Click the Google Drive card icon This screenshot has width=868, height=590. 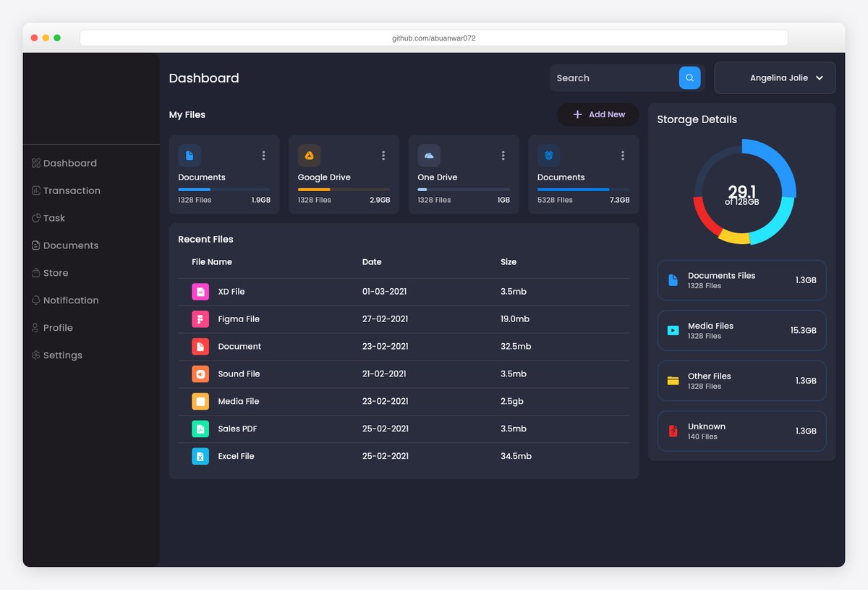pos(309,156)
